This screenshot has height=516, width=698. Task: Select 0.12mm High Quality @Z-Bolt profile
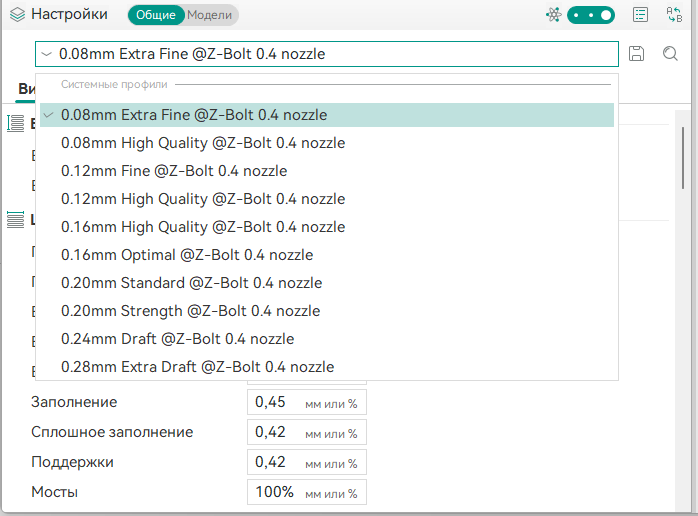pyautogui.click(x=327, y=199)
